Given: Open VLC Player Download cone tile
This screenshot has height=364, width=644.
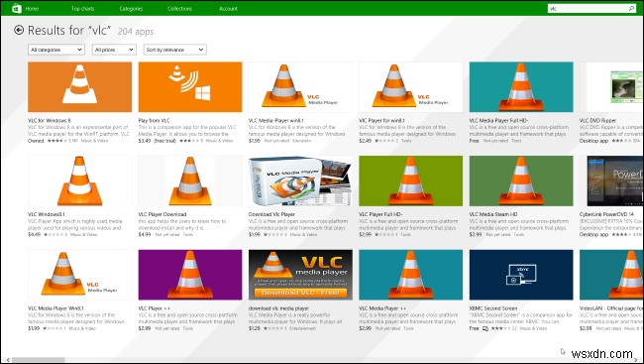Looking at the screenshot, I should [x=190, y=181].
